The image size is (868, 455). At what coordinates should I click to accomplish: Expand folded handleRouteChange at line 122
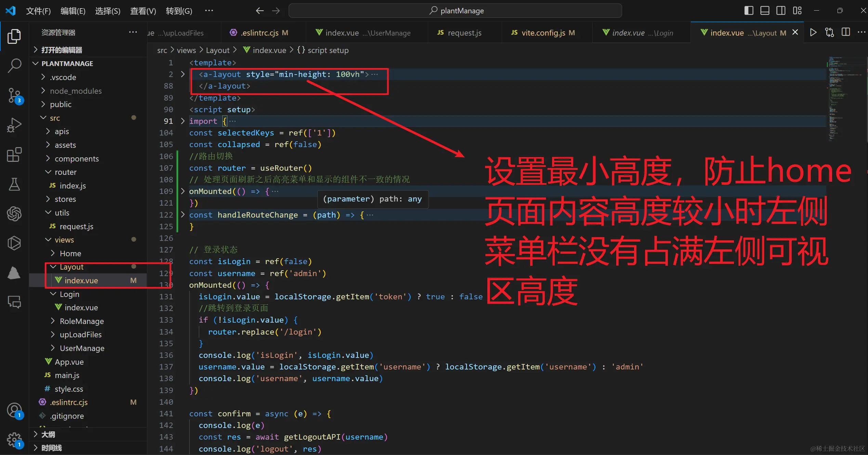point(183,215)
